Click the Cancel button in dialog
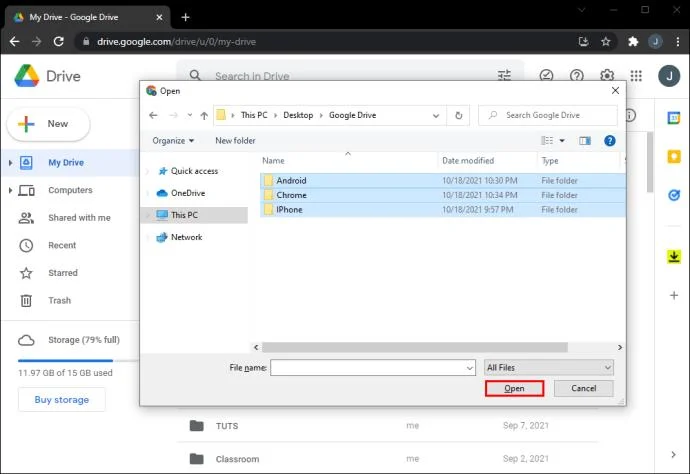This screenshot has height=474, width=690. [x=583, y=389]
